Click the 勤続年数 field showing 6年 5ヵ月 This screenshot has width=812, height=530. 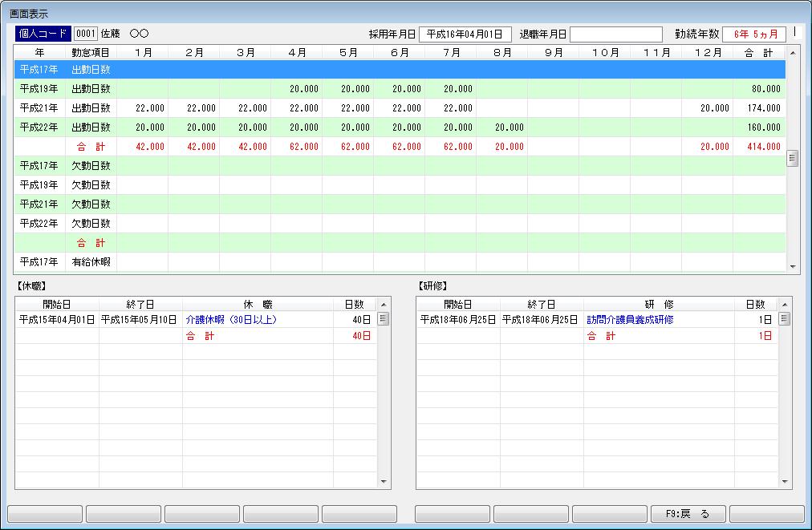753,34
